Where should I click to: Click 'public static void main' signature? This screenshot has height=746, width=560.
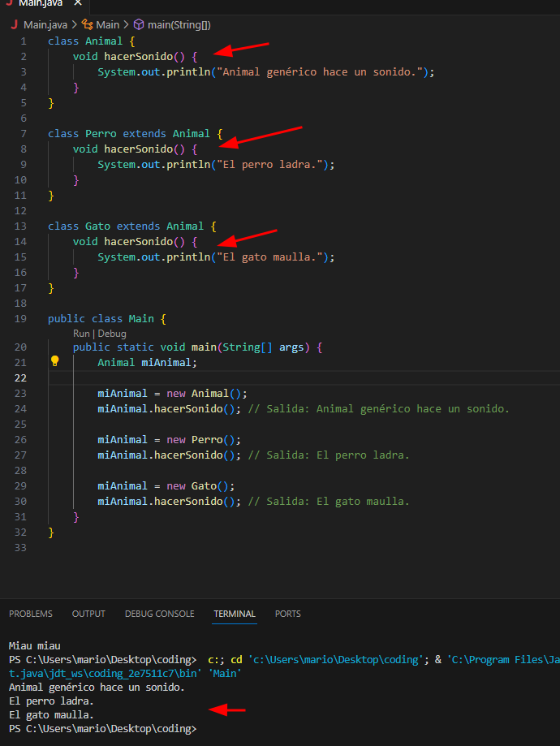click(x=145, y=347)
